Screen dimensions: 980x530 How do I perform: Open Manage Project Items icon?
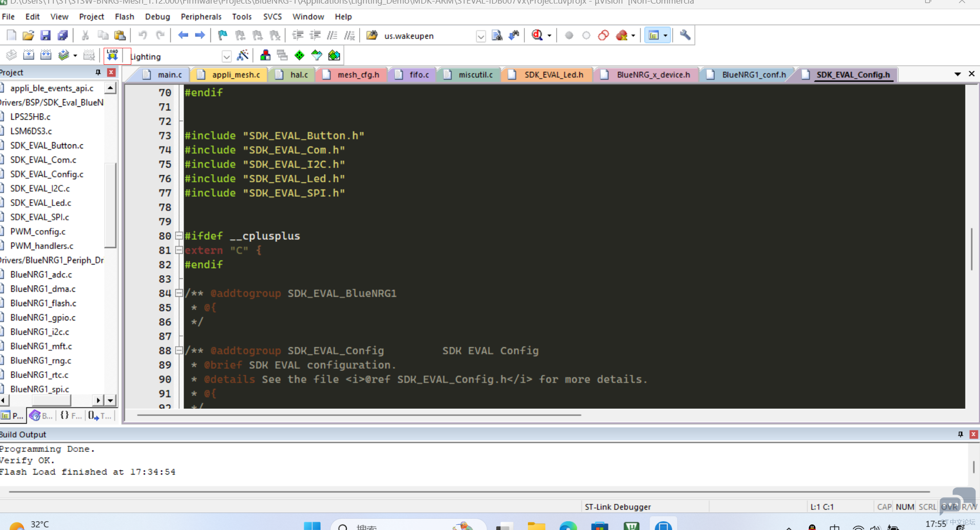265,55
